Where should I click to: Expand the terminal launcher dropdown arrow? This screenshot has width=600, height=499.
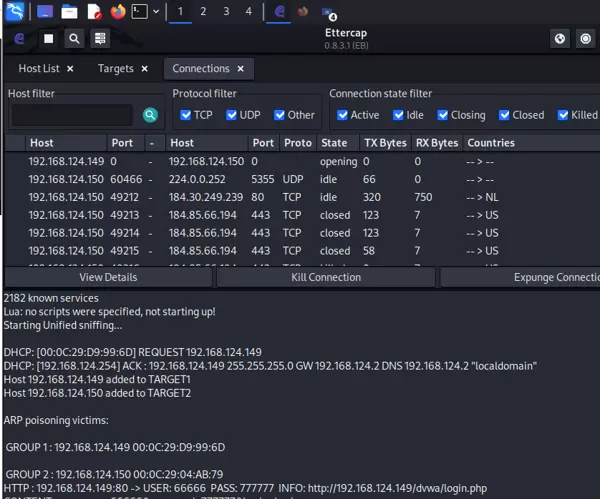pyautogui.click(x=156, y=12)
